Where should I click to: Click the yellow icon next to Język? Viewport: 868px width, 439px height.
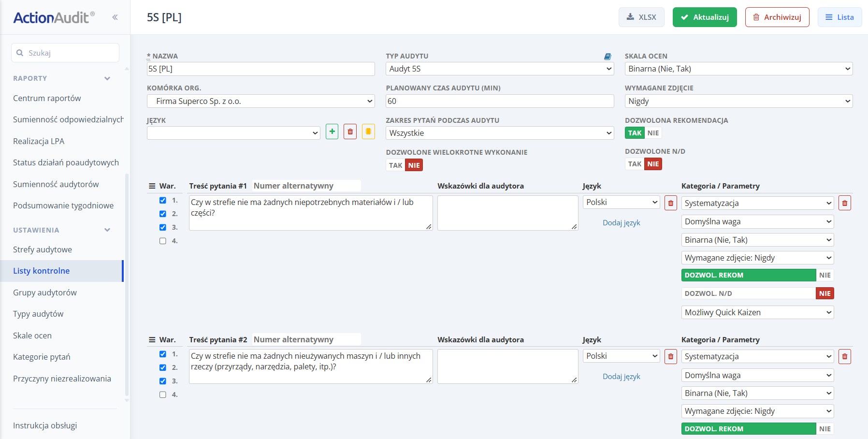(368, 132)
